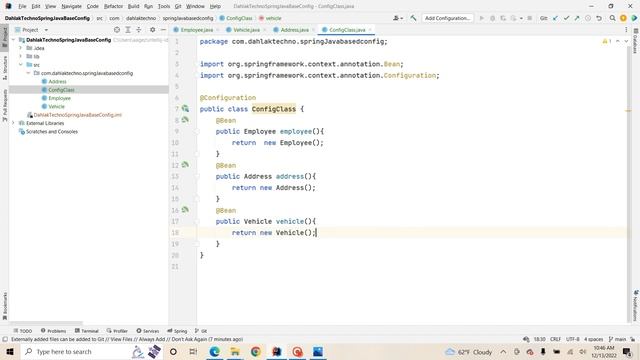Click Expand All icon in Project panel

tap(128, 30)
